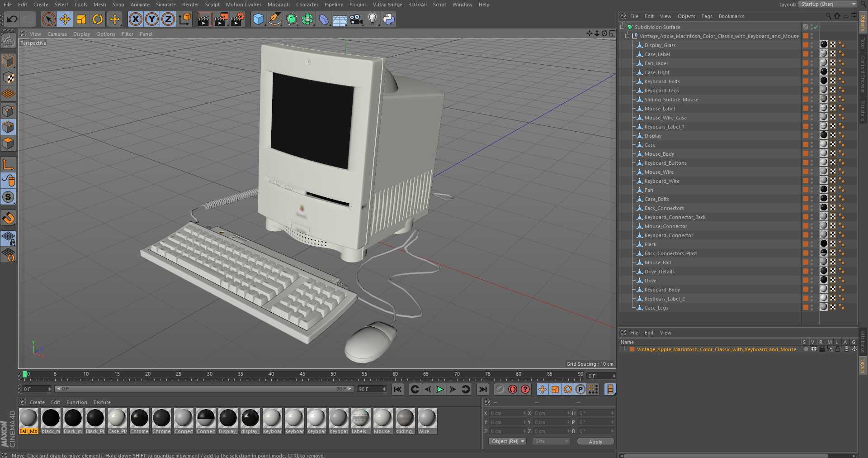
Task: Open viewport Filter menu
Action: coord(127,34)
